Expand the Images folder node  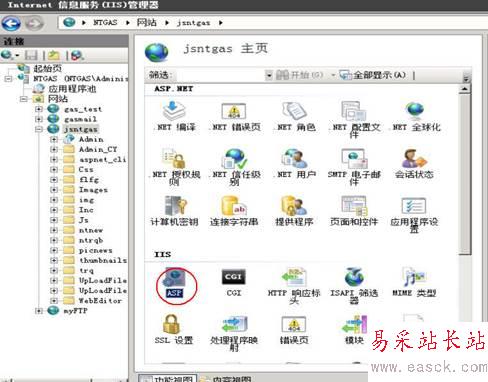point(54,190)
